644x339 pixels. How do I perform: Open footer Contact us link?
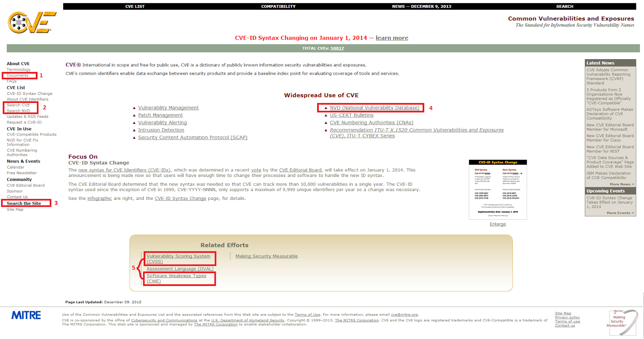click(565, 325)
